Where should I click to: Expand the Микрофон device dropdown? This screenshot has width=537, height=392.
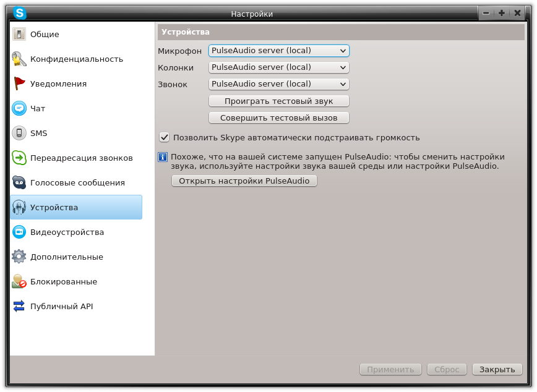278,51
